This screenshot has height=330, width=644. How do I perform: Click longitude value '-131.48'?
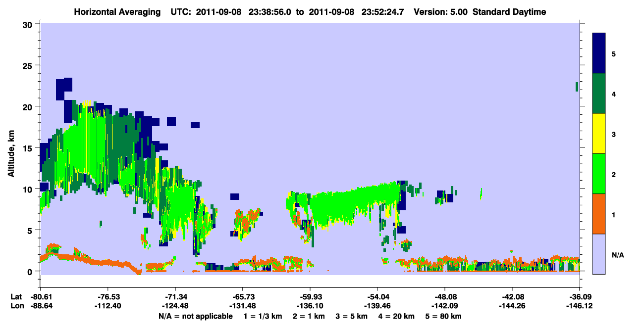pos(243,306)
